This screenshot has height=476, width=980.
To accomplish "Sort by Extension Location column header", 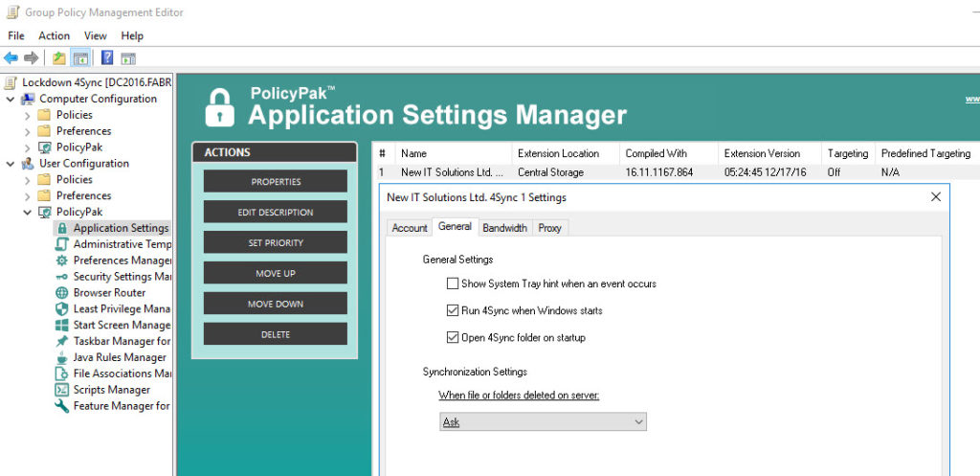I will pos(567,154).
